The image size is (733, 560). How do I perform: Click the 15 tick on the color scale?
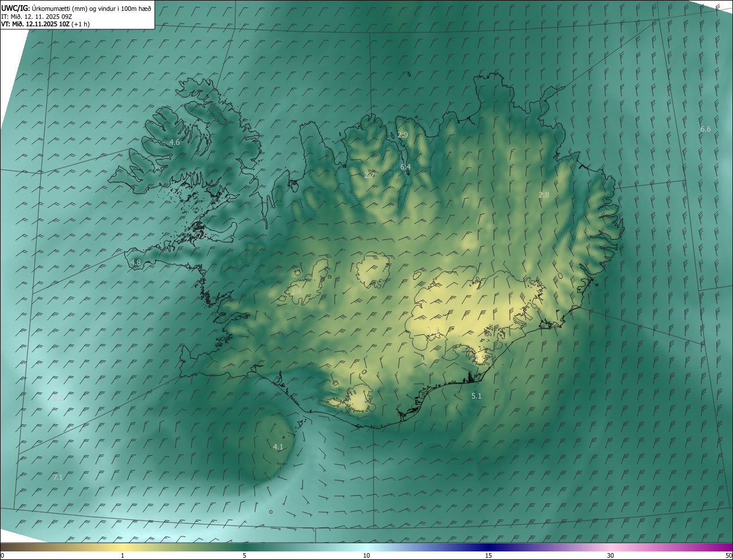click(488, 555)
